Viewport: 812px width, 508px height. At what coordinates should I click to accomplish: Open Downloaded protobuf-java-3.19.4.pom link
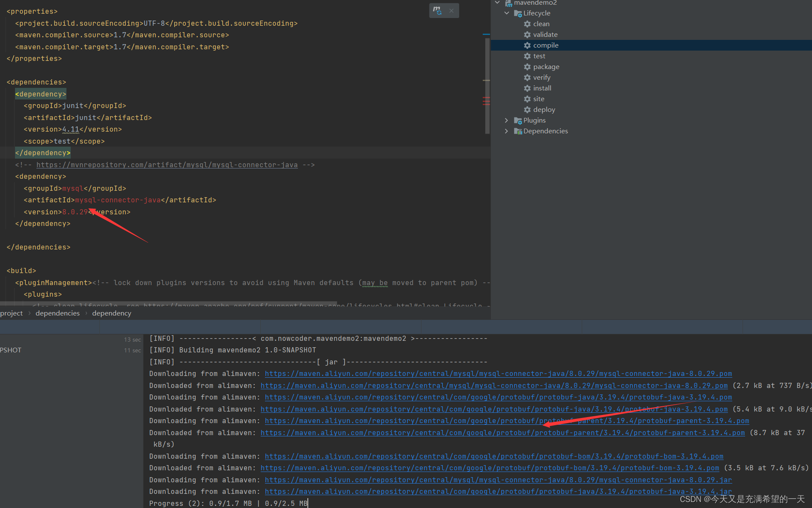[x=494, y=409]
